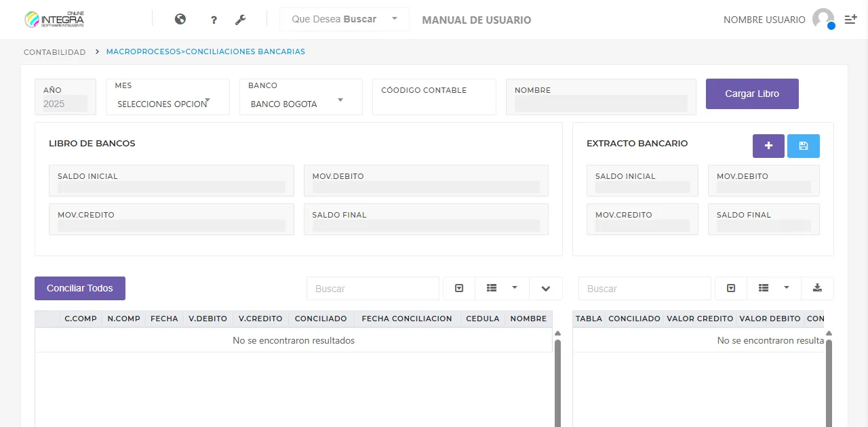Image resolution: width=868 pixels, height=427 pixels.
Task: Toggle pagination switch on extracto table toolbar
Action: (x=731, y=288)
